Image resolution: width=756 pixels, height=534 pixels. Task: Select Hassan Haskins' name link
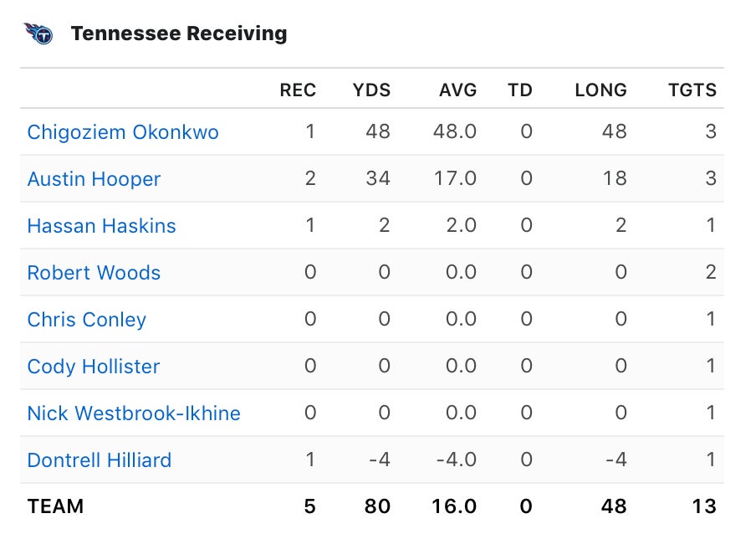click(101, 226)
